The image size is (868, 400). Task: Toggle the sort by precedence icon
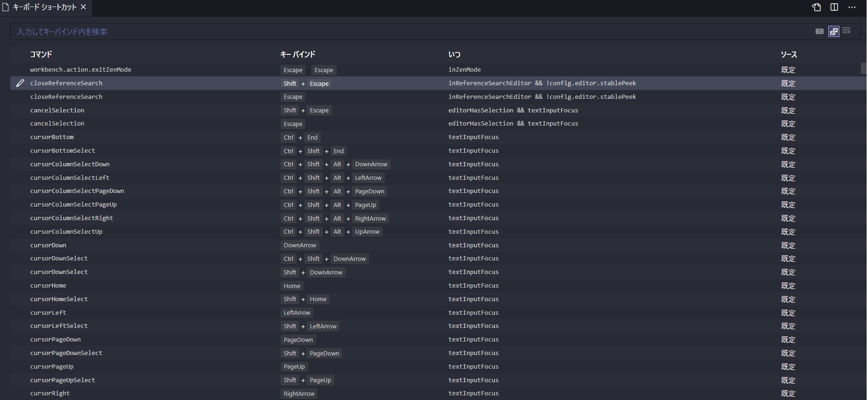(834, 31)
